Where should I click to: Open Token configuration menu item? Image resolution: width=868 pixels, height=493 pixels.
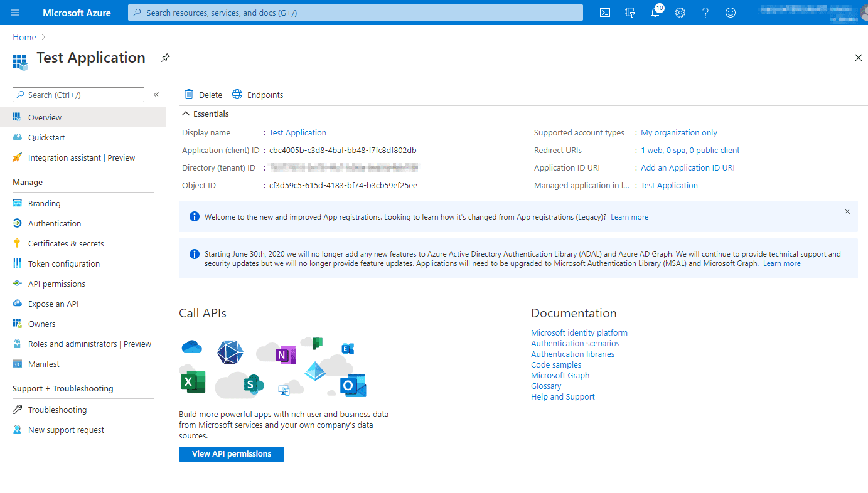83,263
